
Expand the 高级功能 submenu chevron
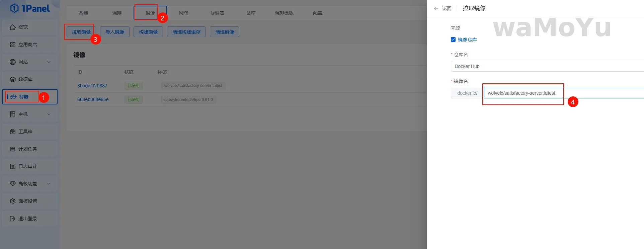49,184
